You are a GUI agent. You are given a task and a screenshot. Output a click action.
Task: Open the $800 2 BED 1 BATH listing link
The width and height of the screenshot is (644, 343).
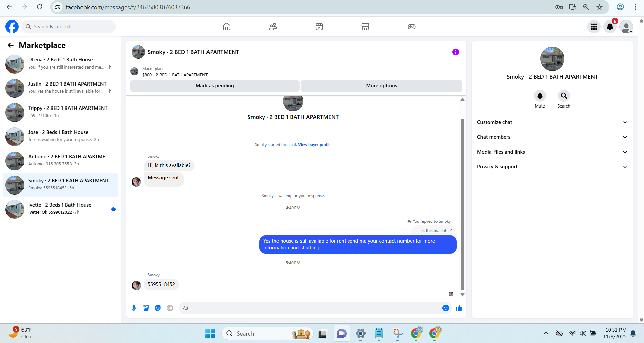[175, 75]
